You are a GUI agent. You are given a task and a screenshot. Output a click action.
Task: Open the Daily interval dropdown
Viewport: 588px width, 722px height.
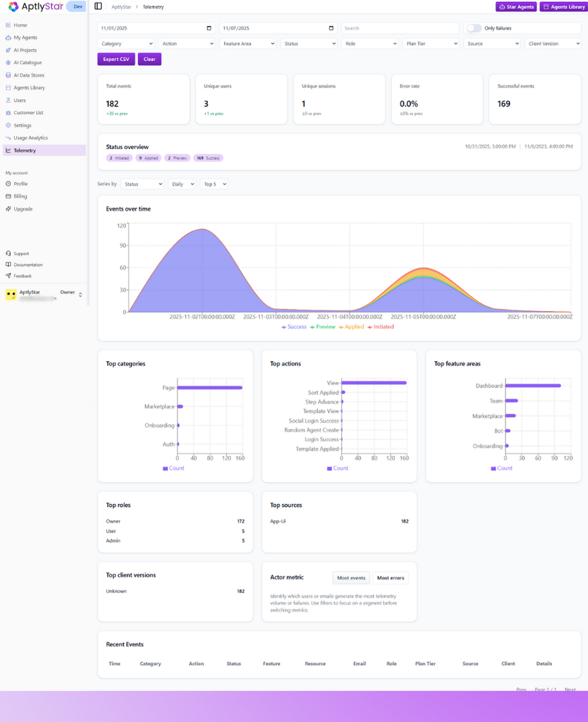[x=182, y=184]
